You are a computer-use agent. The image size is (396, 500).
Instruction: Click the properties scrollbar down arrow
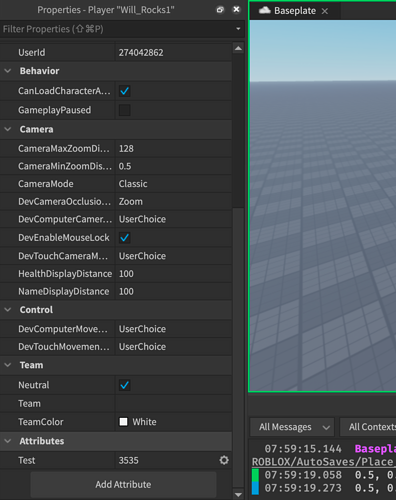(x=238, y=494)
